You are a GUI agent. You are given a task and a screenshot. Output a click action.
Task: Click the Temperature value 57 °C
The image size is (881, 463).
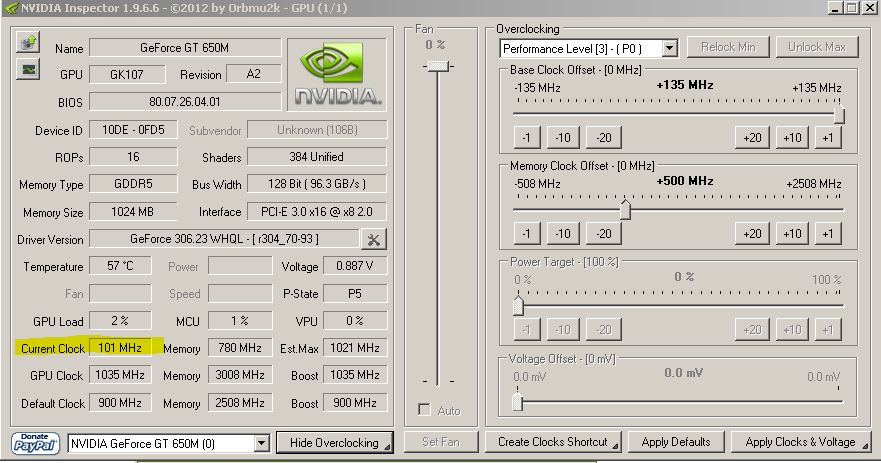point(120,266)
